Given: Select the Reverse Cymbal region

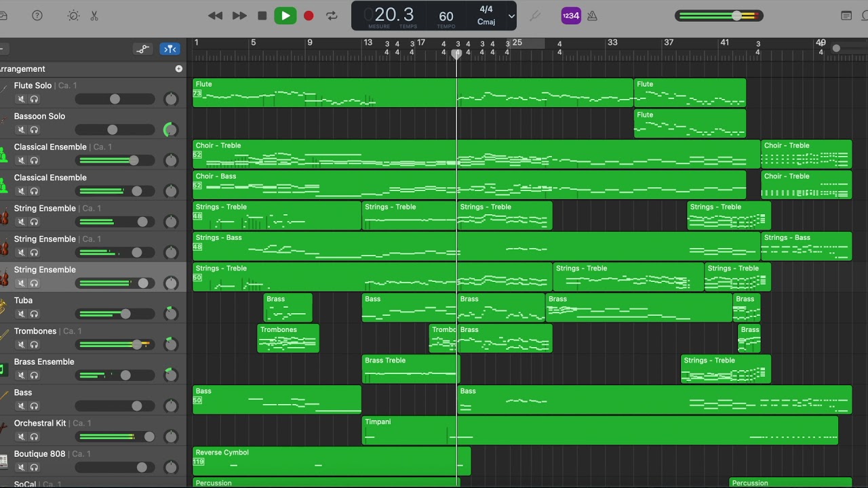Looking at the screenshot, I should click(x=332, y=461).
